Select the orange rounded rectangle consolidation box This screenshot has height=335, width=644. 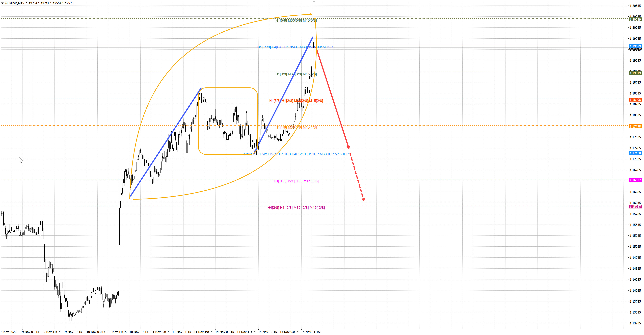[x=228, y=88]
